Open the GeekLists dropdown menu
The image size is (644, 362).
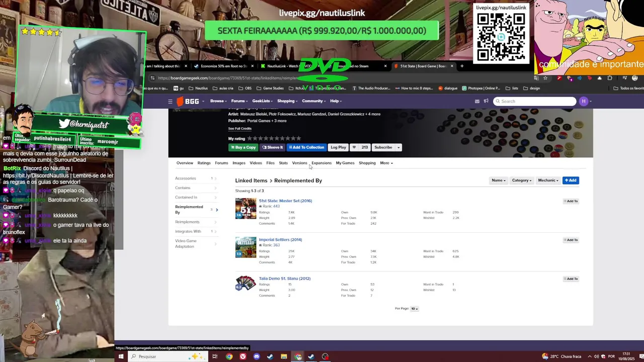tap(263, 101)
